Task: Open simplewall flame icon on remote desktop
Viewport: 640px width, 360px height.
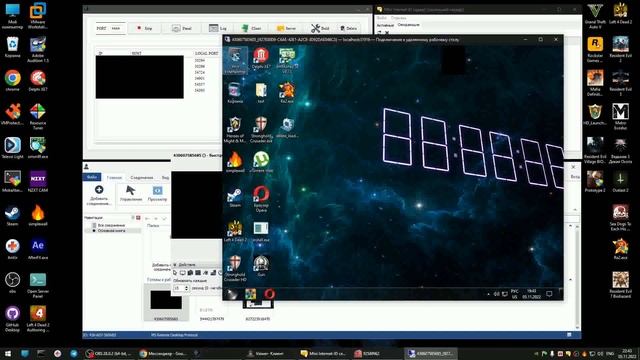Action: tap(235, 162)
